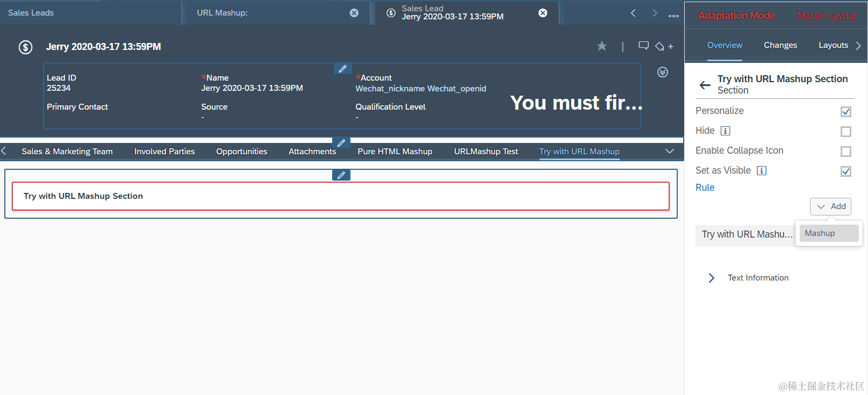Click the Source field label
The height and width of the screenshot is (395, 868).
coord(214,107)
